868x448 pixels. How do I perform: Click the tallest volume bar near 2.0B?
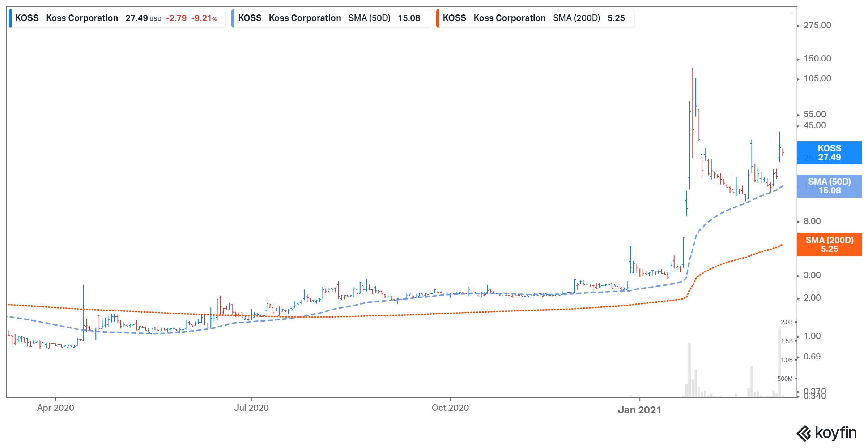[780, 363]
